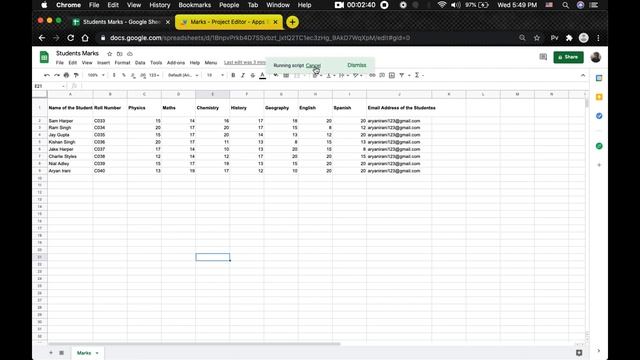Insert a chart from toolbar
640x360 pixels.
point(392,75)
